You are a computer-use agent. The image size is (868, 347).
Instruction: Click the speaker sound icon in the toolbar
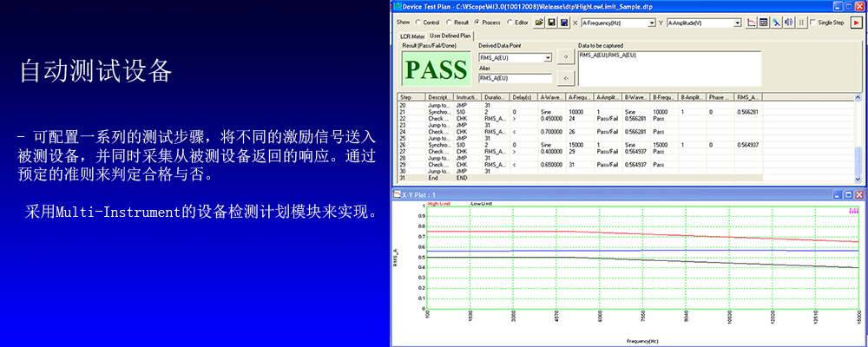click(788, 23)
